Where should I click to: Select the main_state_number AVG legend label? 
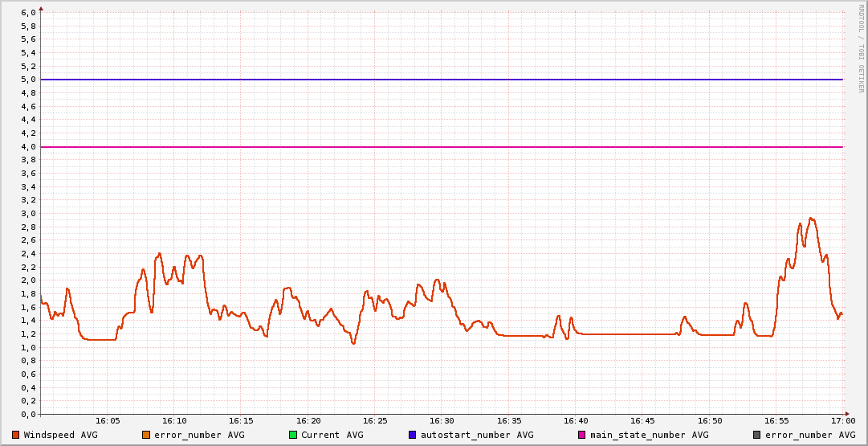[x=649, y=435]
